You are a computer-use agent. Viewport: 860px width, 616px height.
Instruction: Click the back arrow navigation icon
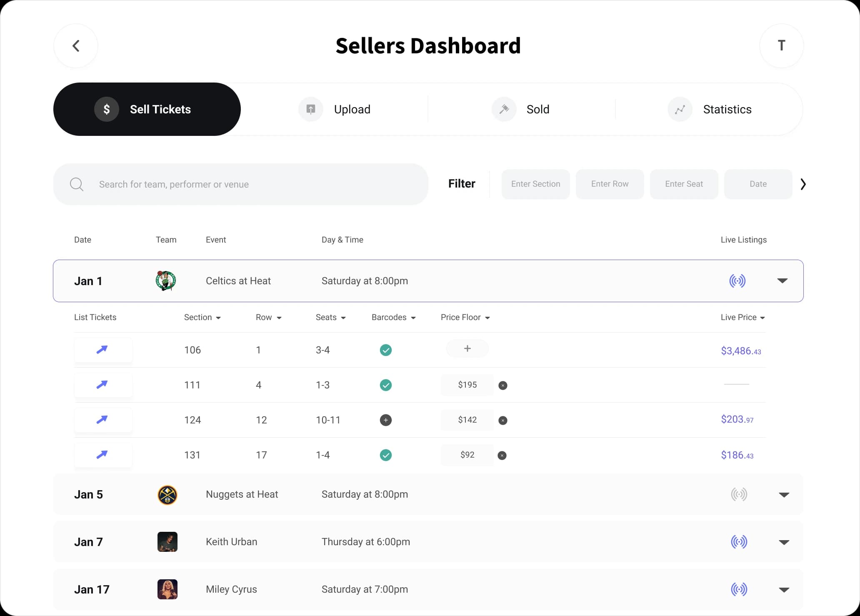75,45
